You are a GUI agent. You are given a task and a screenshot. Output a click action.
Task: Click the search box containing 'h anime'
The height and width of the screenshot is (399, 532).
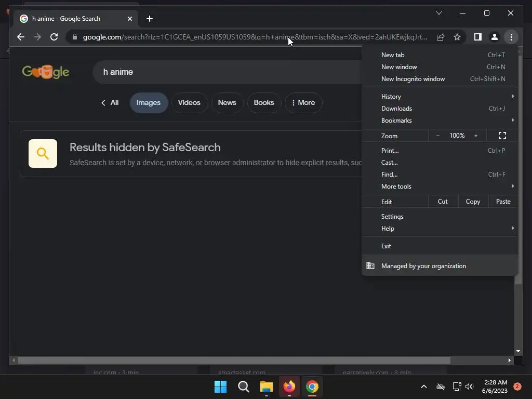click(x=228, y=72)
